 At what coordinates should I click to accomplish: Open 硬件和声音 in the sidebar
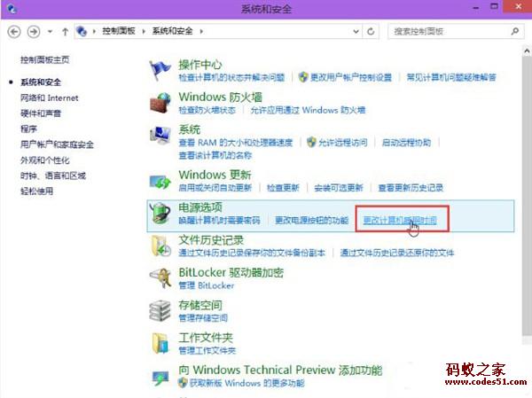[41, 113]
